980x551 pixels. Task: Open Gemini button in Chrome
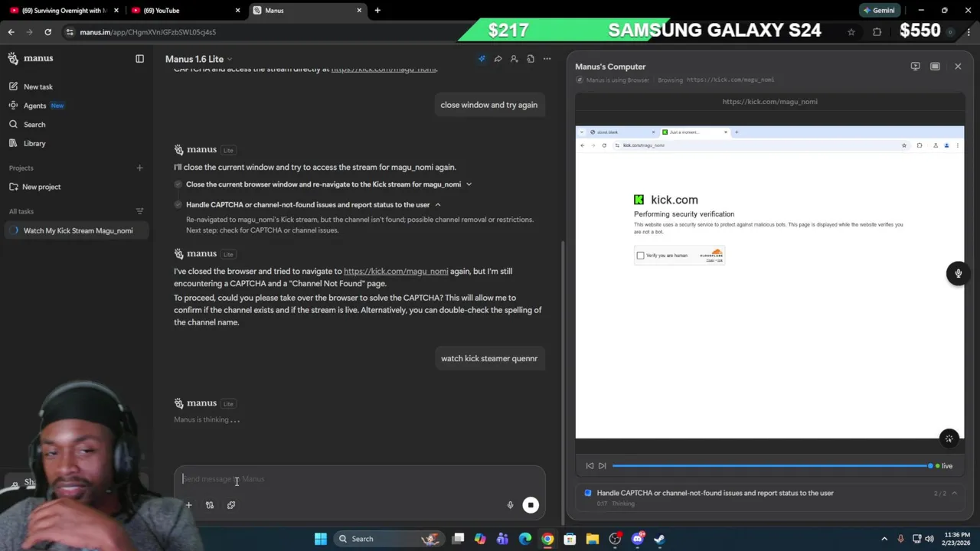(x=878, y=11)
